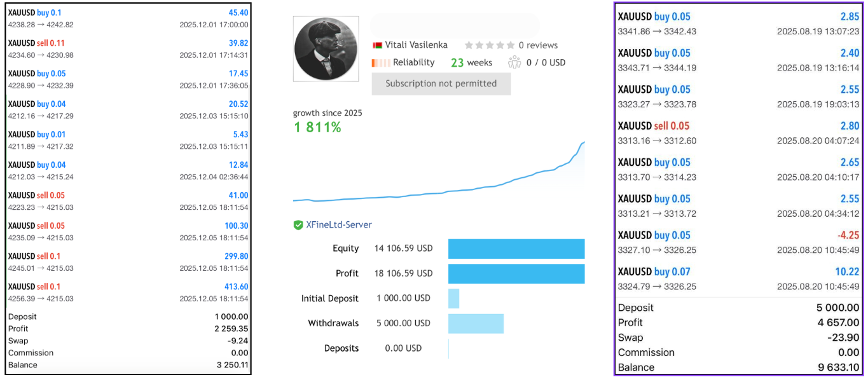This screenshot has height=377, width=868.
Task: Open the XFineLtd-Server broker link
Action: (339, 224)
